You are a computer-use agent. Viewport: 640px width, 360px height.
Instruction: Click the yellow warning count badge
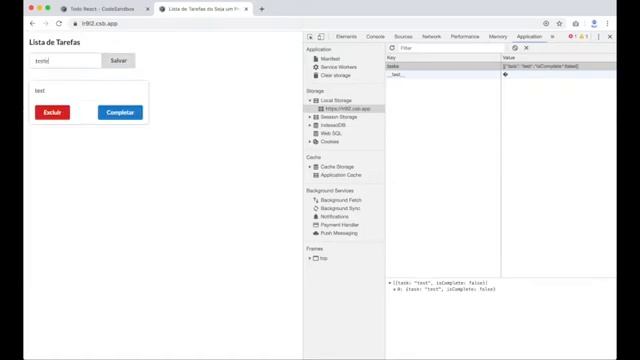[x=584, y=37]
